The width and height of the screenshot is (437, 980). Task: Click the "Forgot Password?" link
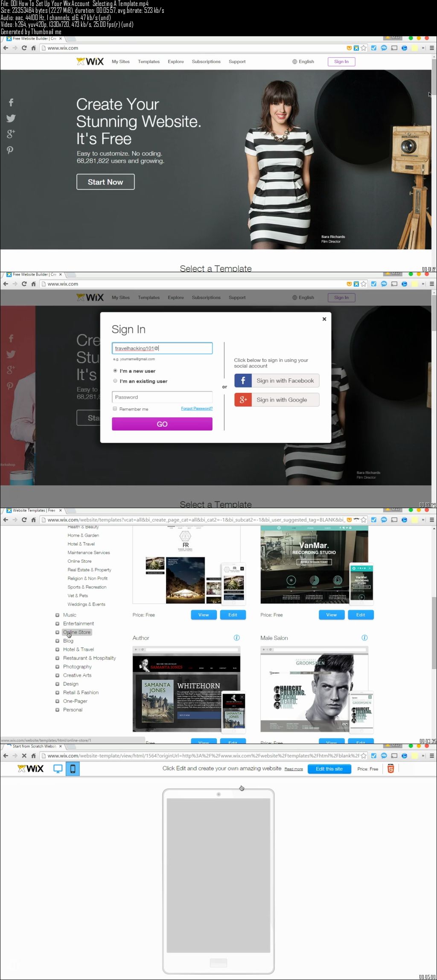tap(196, 409)
